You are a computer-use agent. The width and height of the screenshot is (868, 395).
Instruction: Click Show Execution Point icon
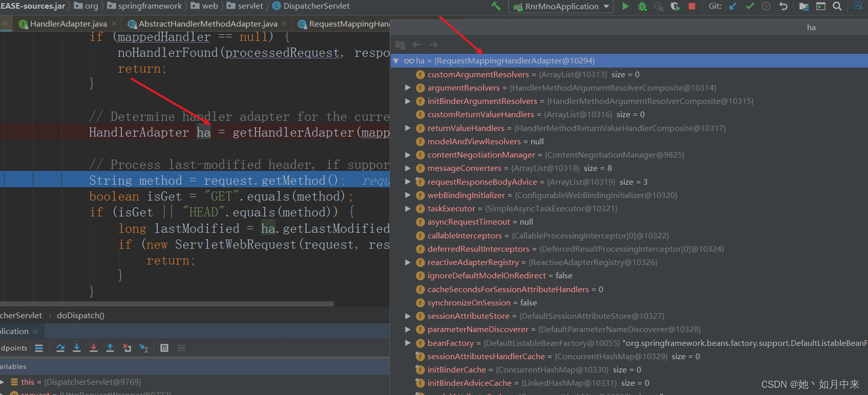[x=39, y=348]
